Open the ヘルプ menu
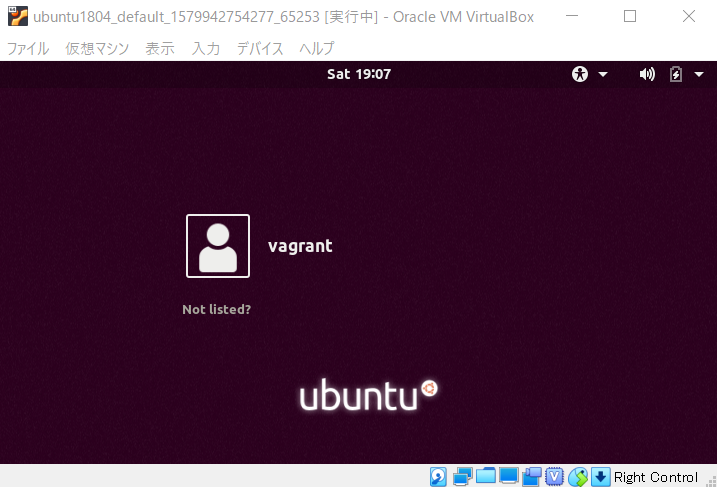Screen dimensions: 717x487 click(316, 48)
